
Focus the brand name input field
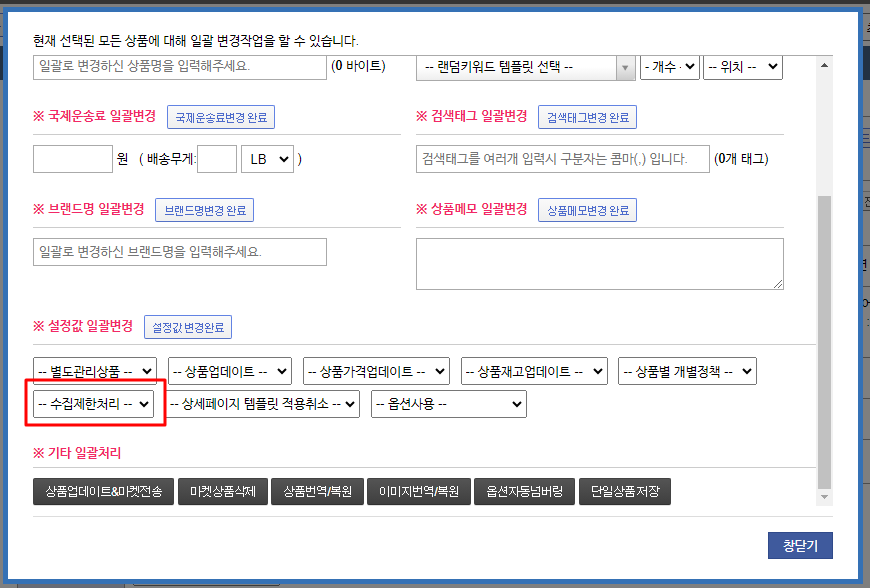(x=180, y=252)
